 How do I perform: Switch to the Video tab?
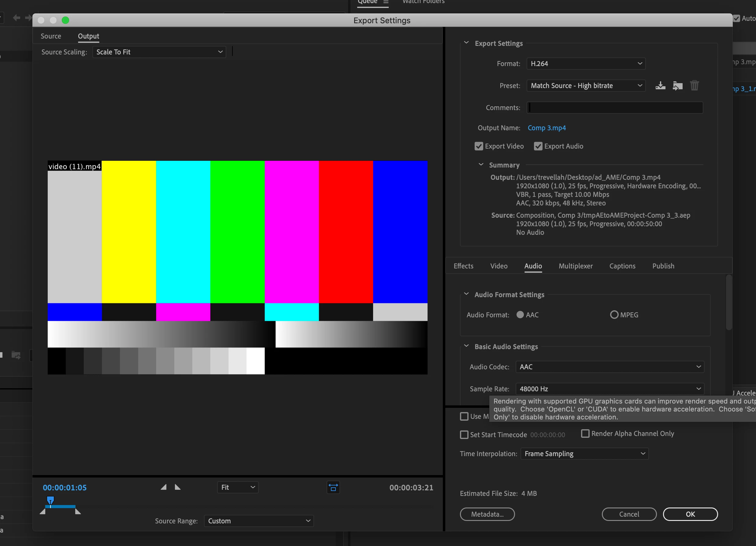[499, 266]
